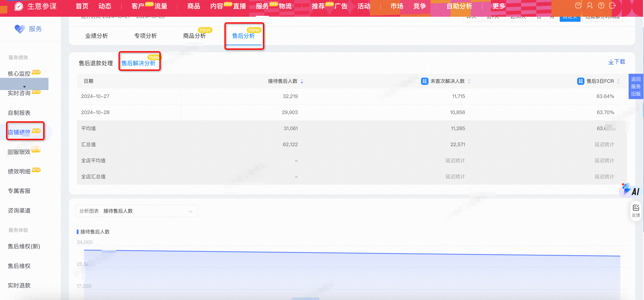Open the 分析图表 接待售后人数 dropdown
The image size is (644, 300).
click(136, 211)
